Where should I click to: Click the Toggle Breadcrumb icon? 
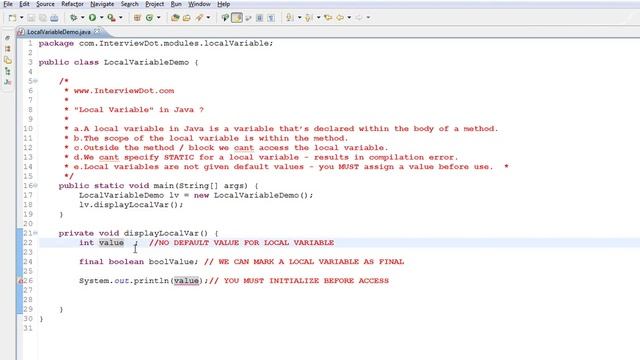click(225, 18)
